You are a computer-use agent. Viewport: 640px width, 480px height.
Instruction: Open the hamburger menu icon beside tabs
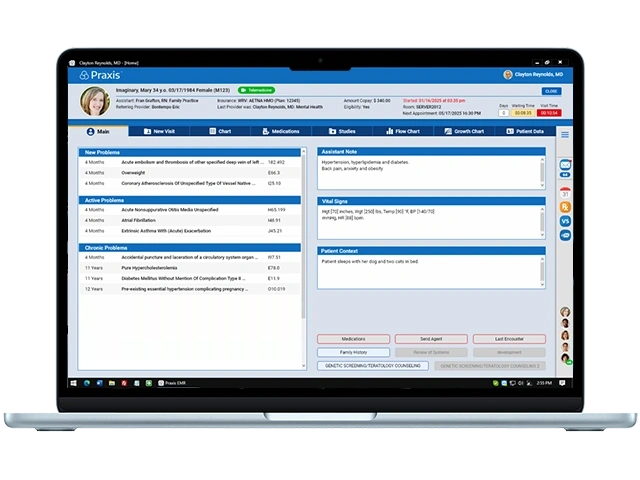(564, 133)
